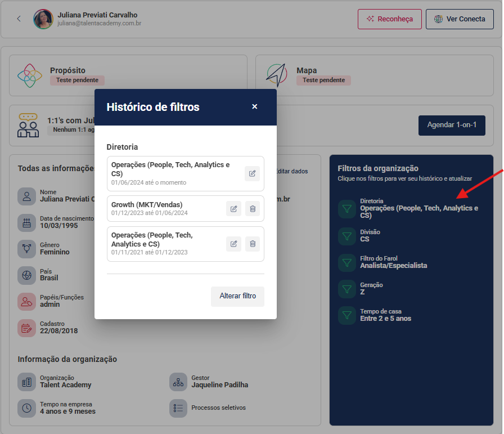
Task: Edit the 2021 Operações filter entry
Action: [x=233, y=244]
